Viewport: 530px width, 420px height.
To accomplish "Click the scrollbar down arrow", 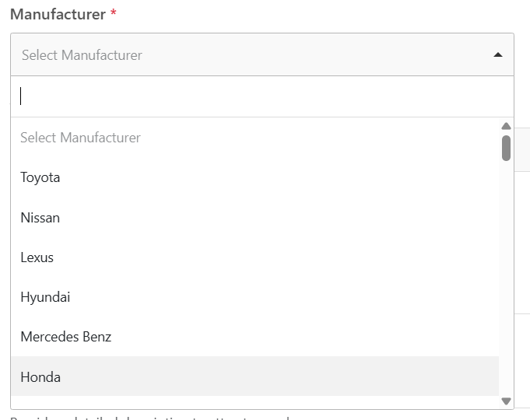I will [506, 401].
